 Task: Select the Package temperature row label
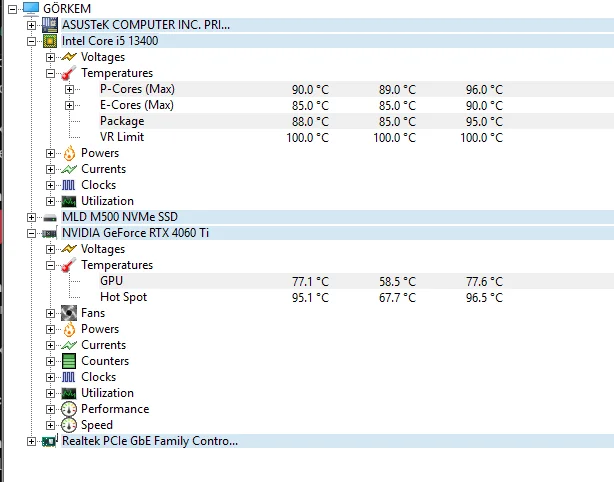[x=122, y=121]
